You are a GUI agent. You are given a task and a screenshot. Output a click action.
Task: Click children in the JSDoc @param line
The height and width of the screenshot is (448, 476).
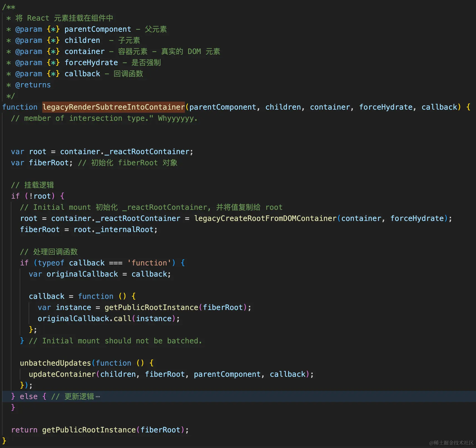click(x=82, y=40)
